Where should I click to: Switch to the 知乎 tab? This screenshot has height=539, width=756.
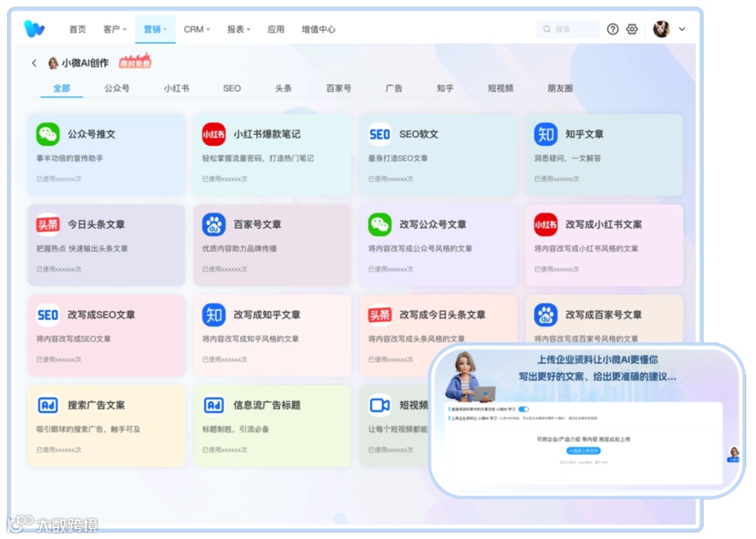pyautogui.click(x=445, y=88)
